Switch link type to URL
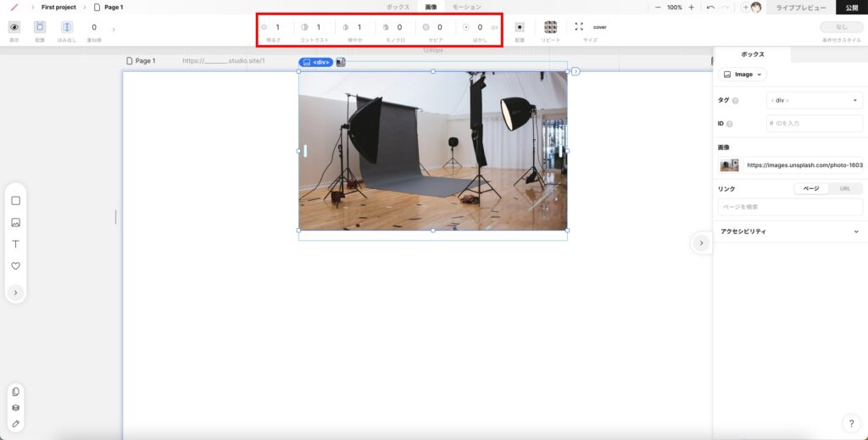Viewport: 868px width, 440px height. point(844,188)
